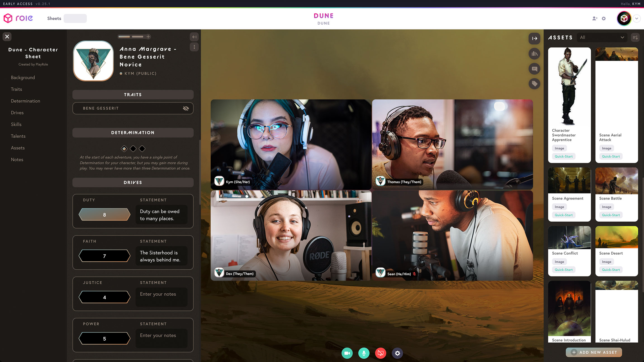Go to the Talents section
Screen dimensions: 644x362
tap(18, 136)
